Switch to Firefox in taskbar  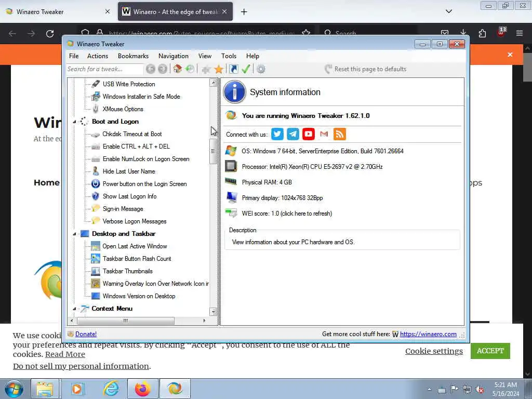(x=143, y=389)
